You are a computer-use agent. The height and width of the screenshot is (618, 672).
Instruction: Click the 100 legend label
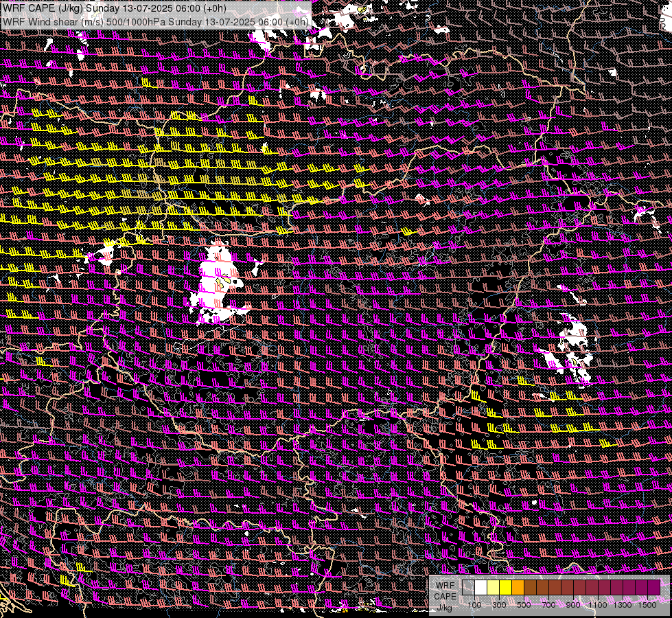point(474,605)
